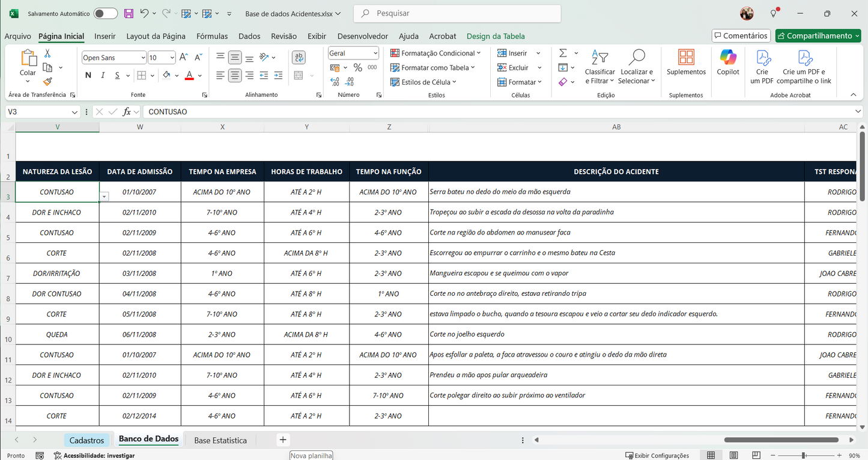Open the Base Estatistica sheet tab
868x460 pixels.
point(220,440)
